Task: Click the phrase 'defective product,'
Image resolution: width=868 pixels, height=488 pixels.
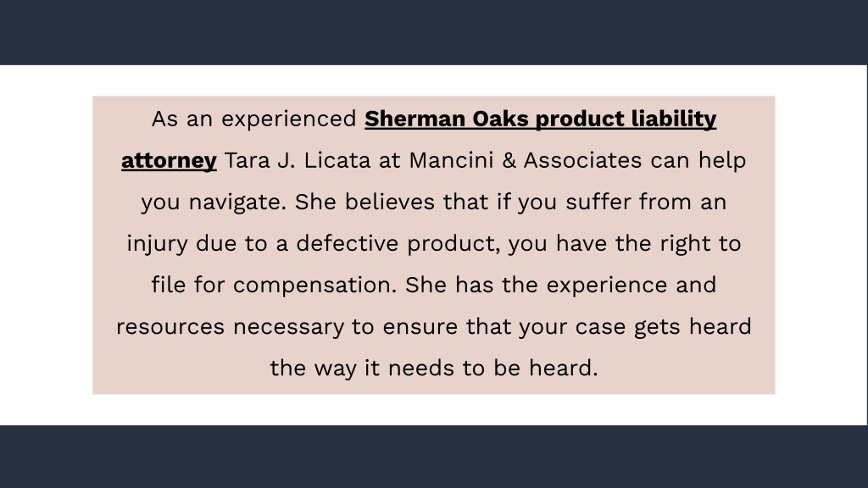Action: coord(398,244)
